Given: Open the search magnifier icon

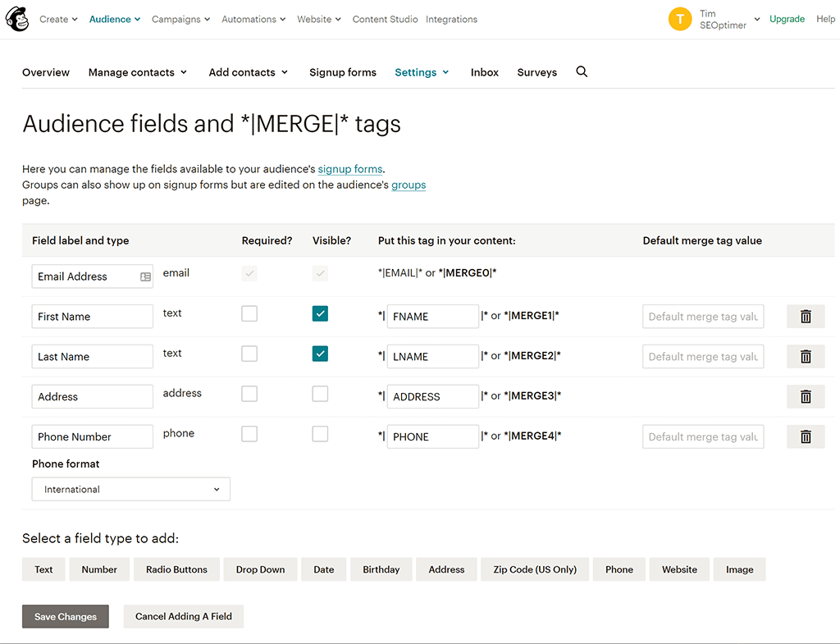Looking at the screenshot, I should [582, 72].
